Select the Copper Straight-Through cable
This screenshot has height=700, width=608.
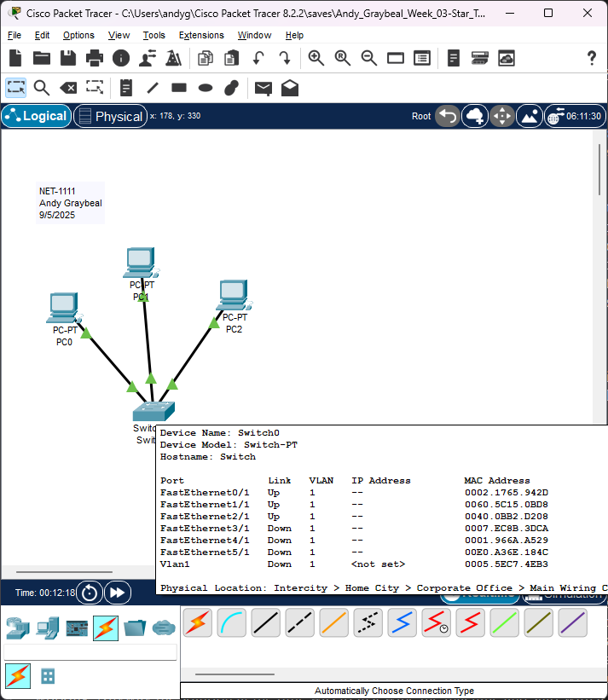265,623
